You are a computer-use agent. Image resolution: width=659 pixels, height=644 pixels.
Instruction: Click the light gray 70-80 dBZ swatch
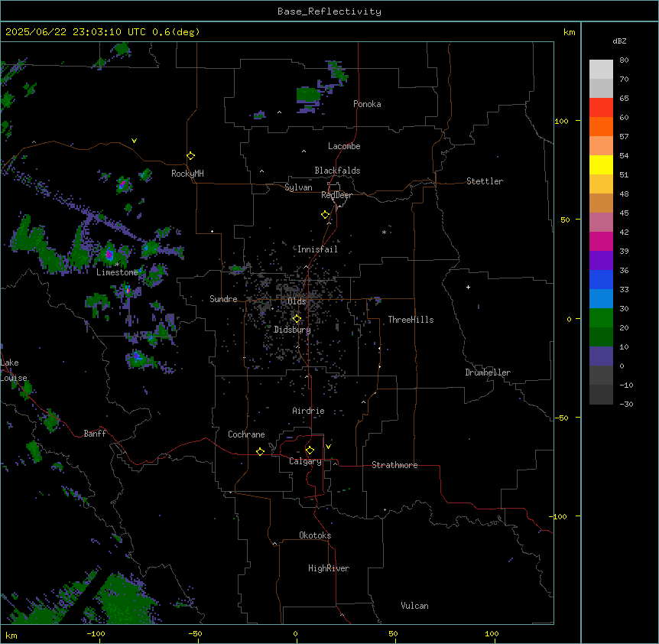[x=601, y=70]
